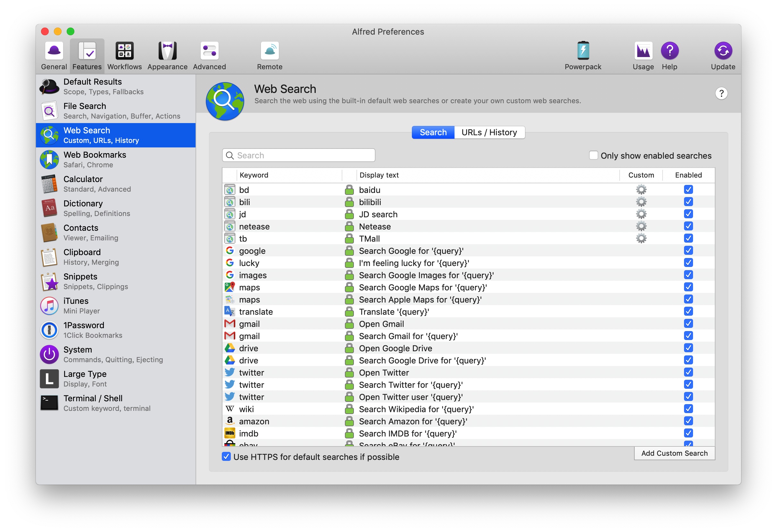Image resolution: width=777 pixels, height=532 pixels.
Task: Click the web search filter field
Action: click(298, 156)
